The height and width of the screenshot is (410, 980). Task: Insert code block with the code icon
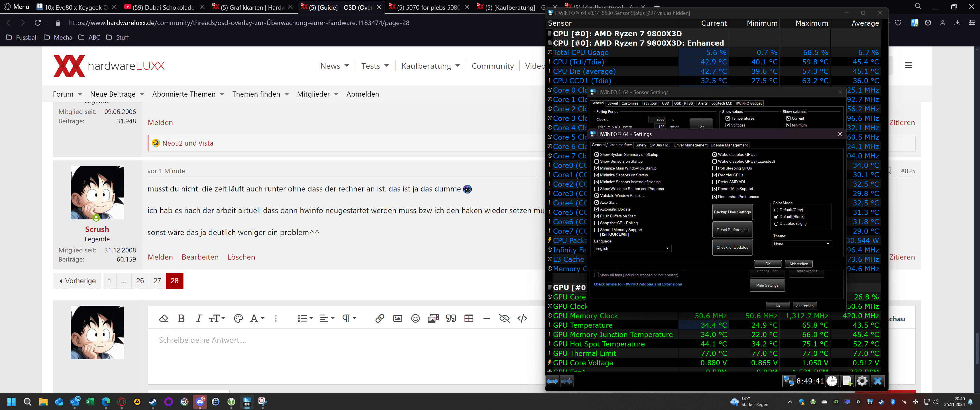(x=522, y=318)
